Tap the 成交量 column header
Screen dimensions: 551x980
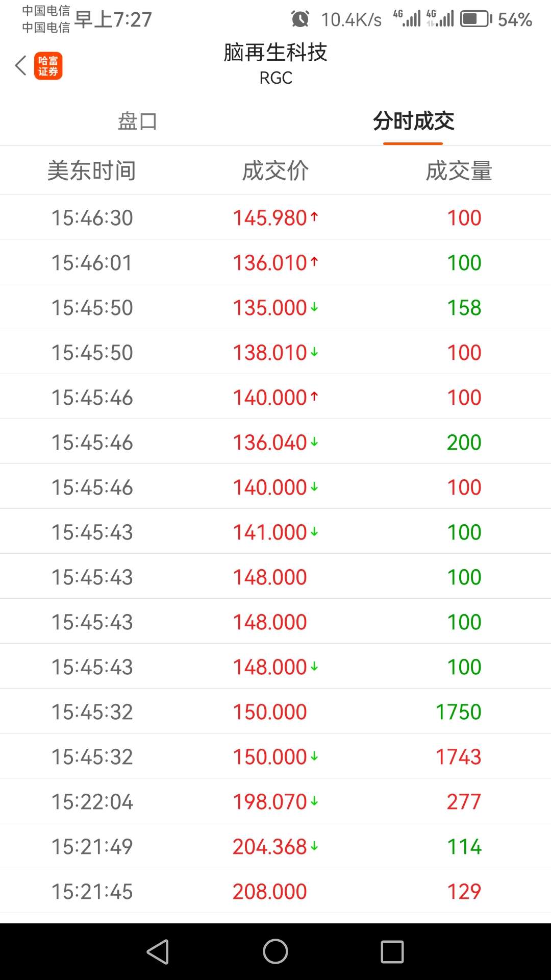[459, 170]
